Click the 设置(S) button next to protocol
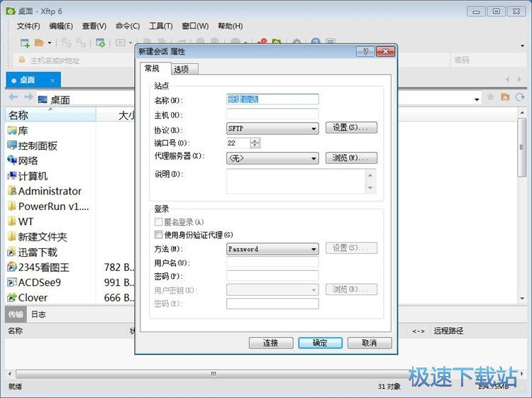The width and height of the screenshot is (532, 398). (351, 128)
